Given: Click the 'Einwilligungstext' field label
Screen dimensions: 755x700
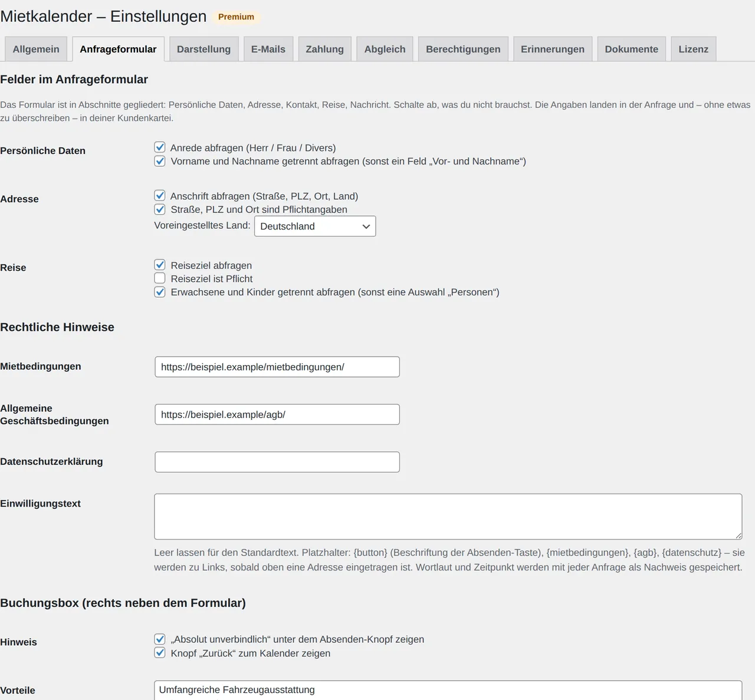Looking at the screenshot, I should click(40, 504).
